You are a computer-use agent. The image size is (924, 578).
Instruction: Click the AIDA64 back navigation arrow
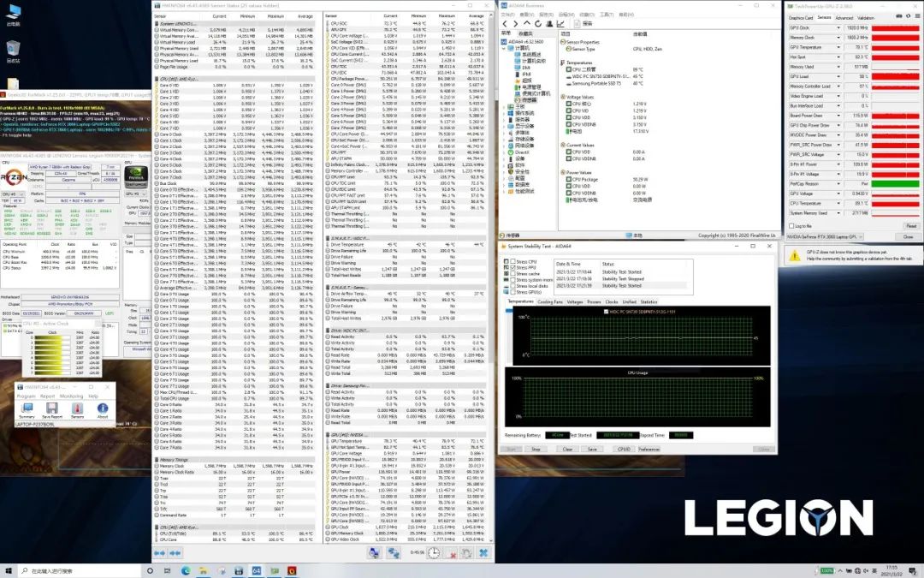pos(506,23)
